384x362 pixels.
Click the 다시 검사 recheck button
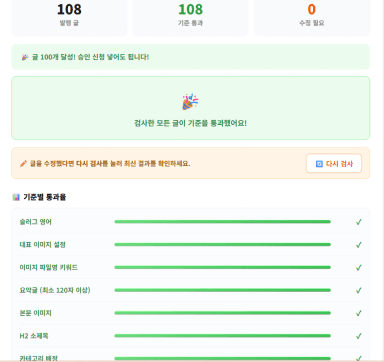[x=334, y=164]
